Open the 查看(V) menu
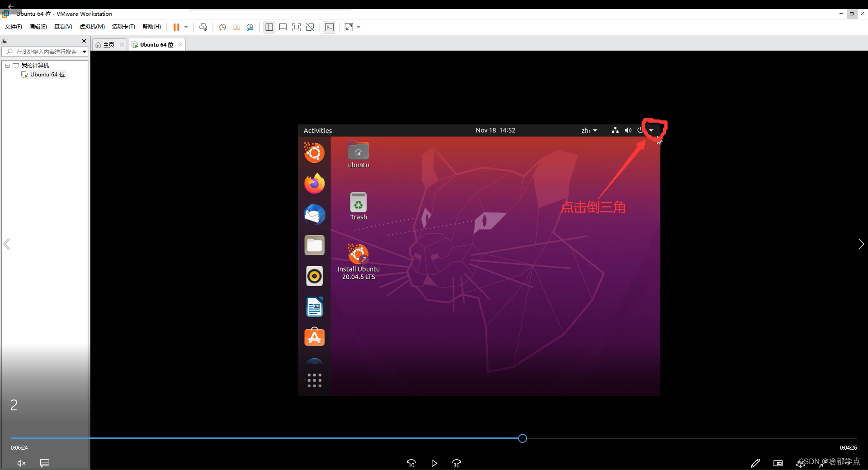This screenshot has width=868, height=470. pos(63,27)
